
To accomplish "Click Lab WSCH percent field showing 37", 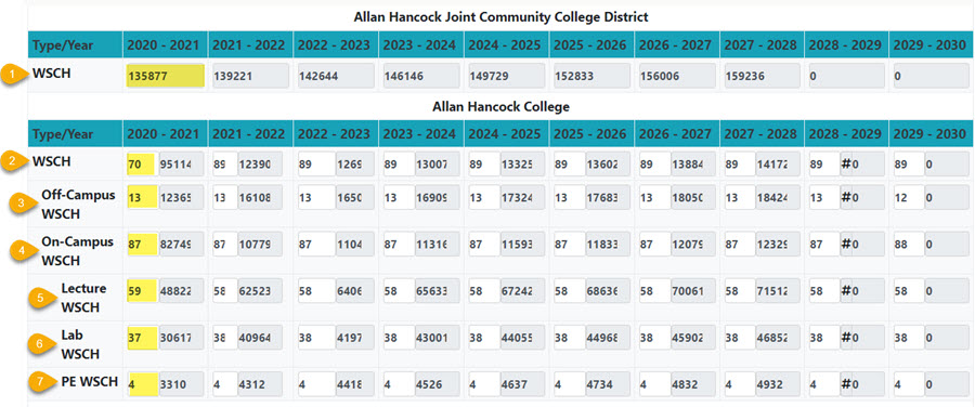I will (141, 338).
